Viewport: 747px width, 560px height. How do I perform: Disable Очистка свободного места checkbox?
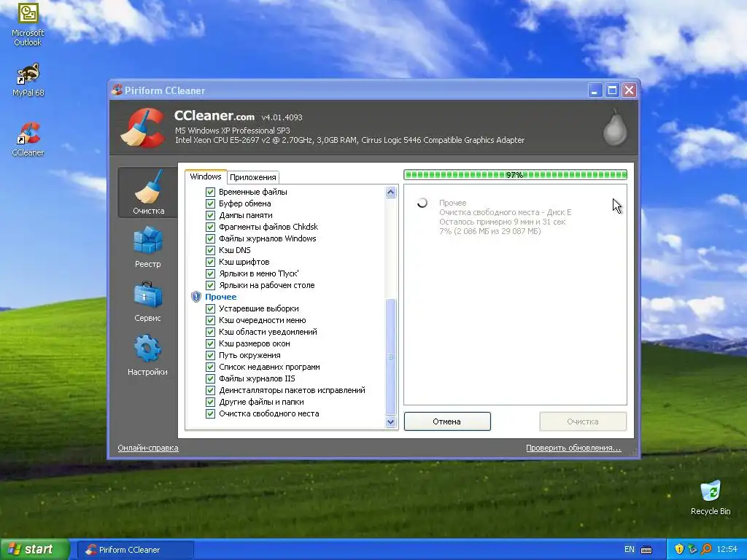click(210, 413)
